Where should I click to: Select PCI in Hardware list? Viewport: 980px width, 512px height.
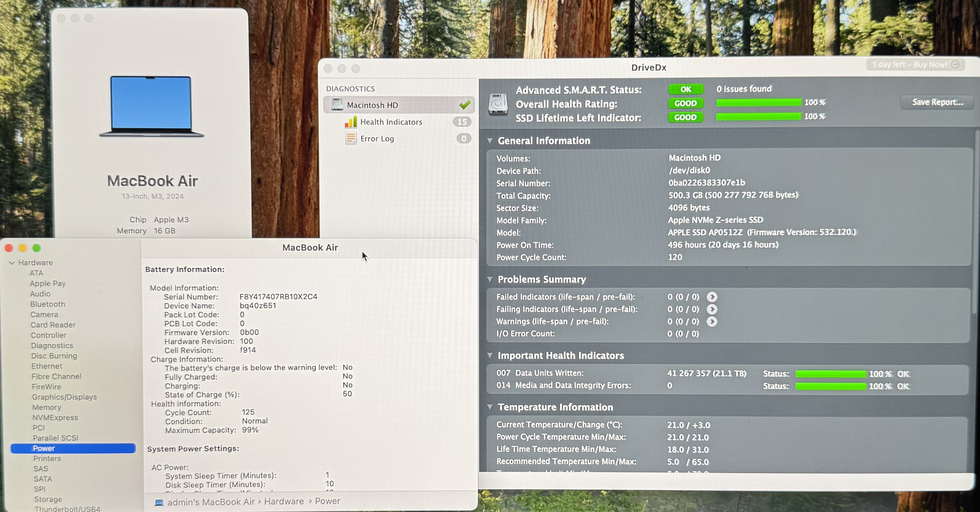[x=39, y=427]
